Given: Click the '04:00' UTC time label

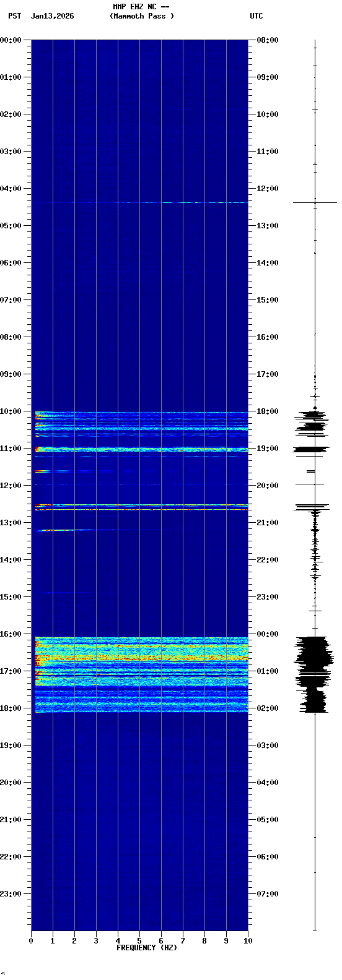Looking at the screenshot, I should point(268,783).
